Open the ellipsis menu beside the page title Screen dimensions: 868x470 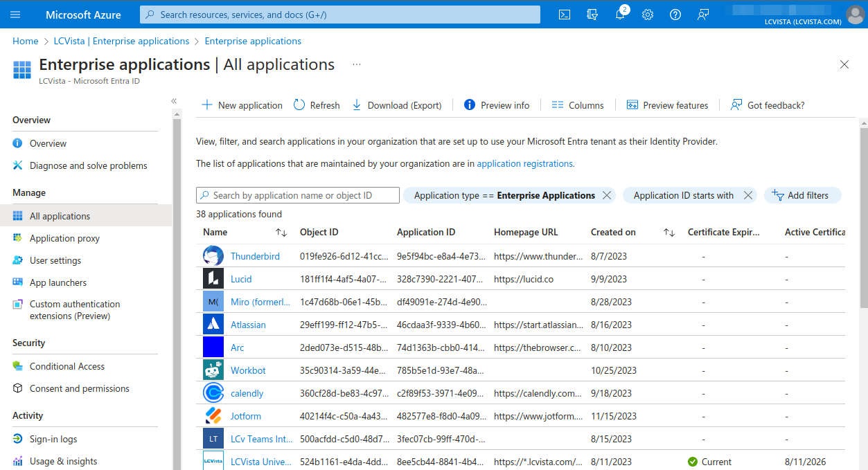point(356,64)
